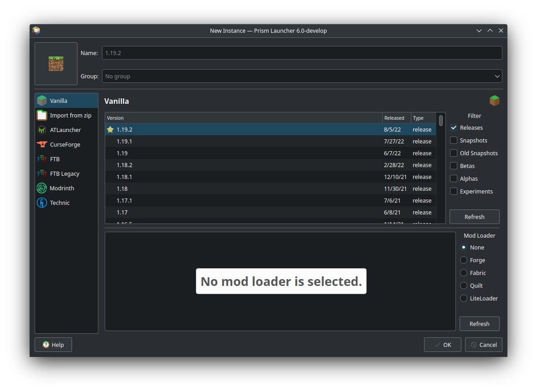Click the FTB logo icon
The height and width of the screenshot is (392, 537).
(x=42, y=159)
